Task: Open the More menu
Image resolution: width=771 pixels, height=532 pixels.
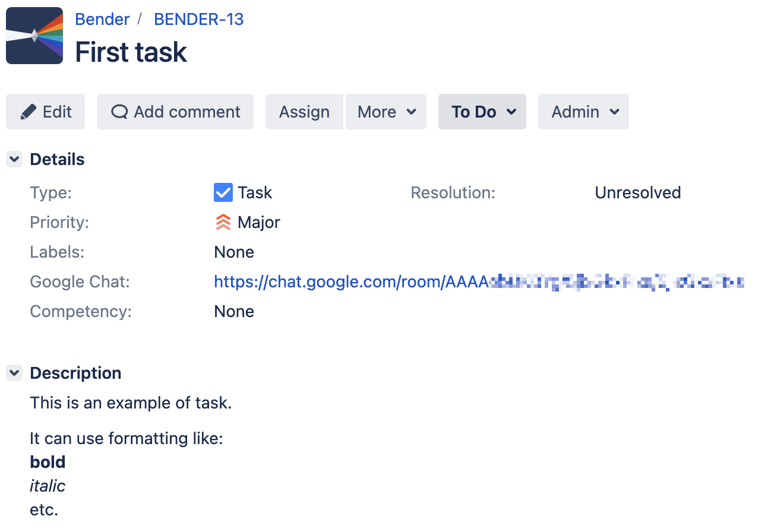Action: tap(386, 112)
